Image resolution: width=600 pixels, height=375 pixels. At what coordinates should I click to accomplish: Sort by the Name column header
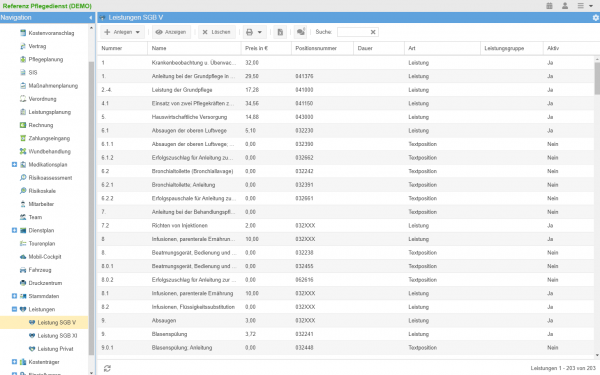point(194,48)
